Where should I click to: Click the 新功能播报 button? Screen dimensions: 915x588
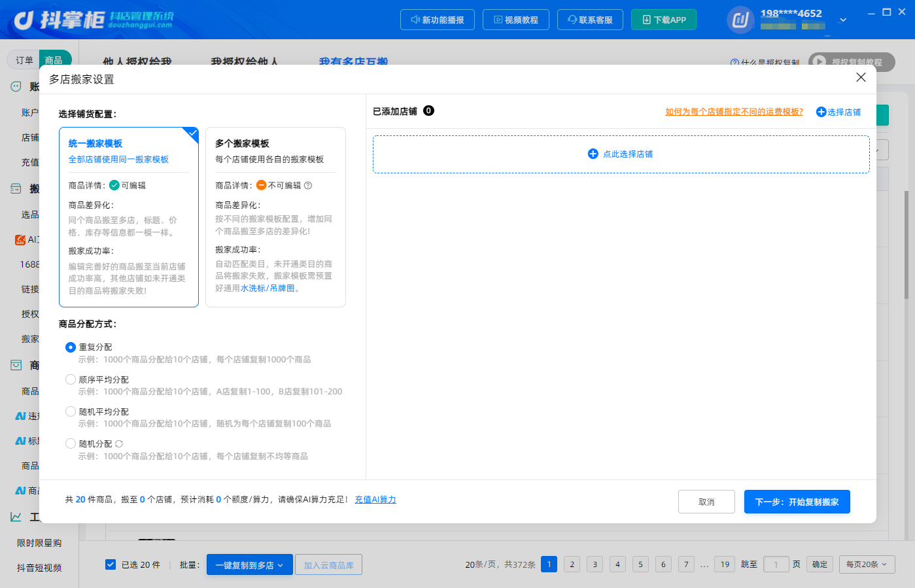click(437, 20)
